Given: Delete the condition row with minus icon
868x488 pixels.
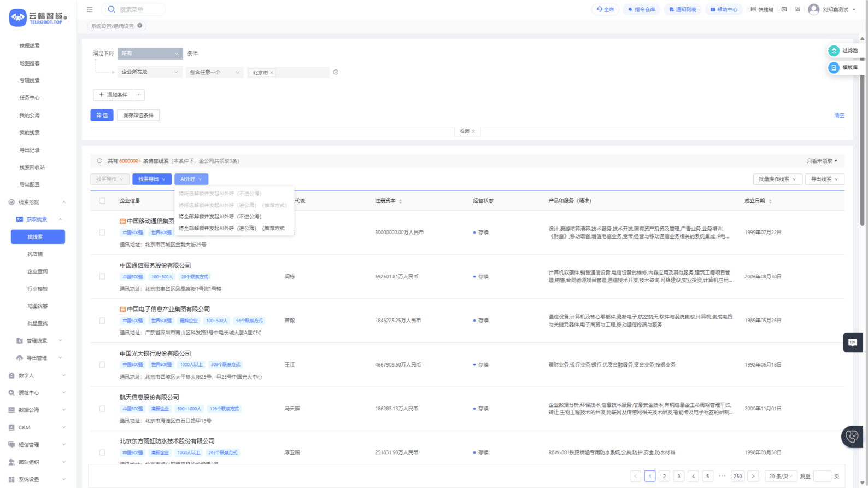Looking at the screenshot, I should (336, 72).
